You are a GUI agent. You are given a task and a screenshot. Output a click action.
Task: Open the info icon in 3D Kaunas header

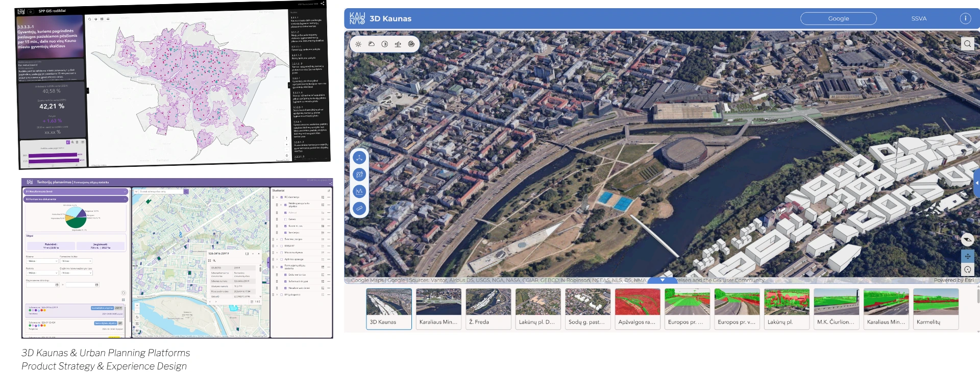[965, 18]
